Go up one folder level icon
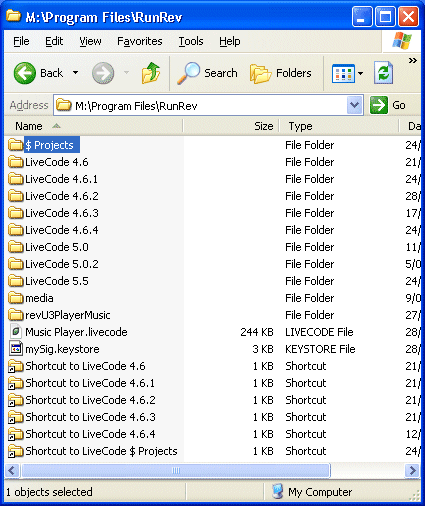This screenshot has width=425, height=506. (151, 73)
